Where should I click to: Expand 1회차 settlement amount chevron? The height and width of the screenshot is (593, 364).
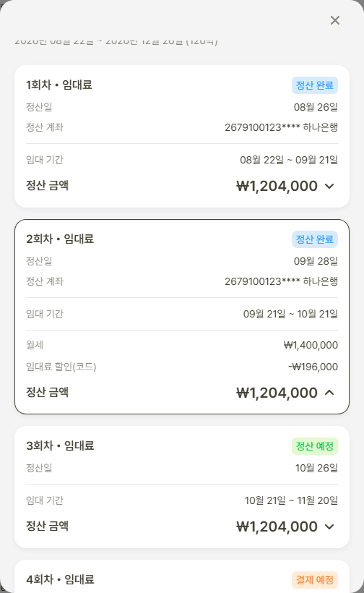point(329,186)
